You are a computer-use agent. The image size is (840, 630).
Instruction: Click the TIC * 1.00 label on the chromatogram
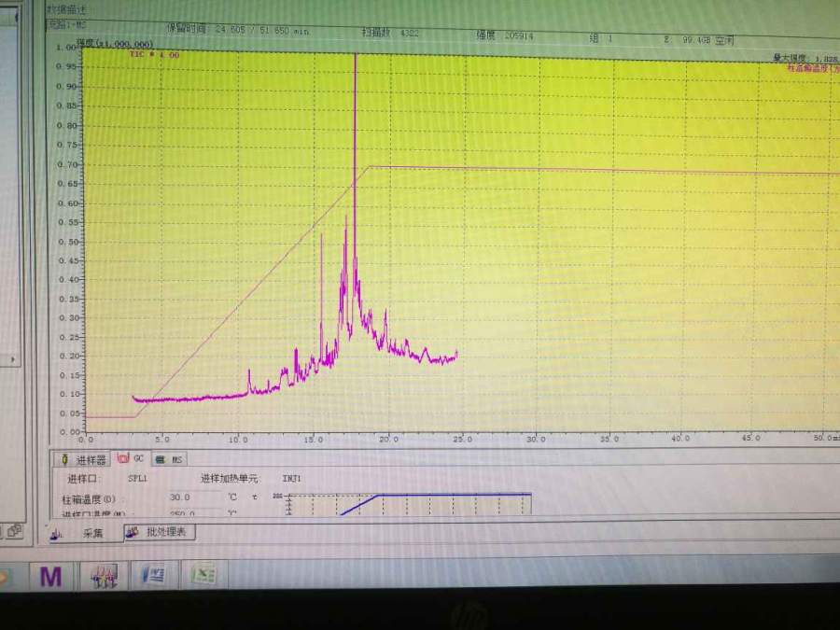tap(154, 55)
